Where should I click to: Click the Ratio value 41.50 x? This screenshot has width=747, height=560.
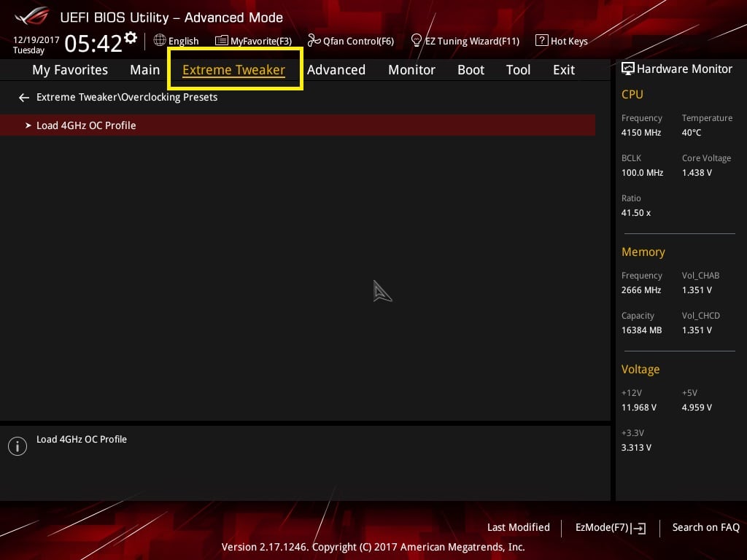(636, 213)
